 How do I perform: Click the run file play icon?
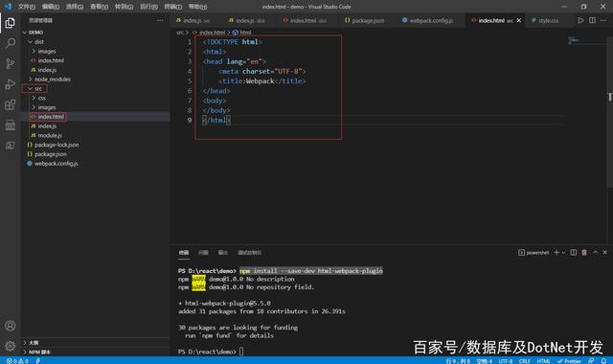(580, 20)
